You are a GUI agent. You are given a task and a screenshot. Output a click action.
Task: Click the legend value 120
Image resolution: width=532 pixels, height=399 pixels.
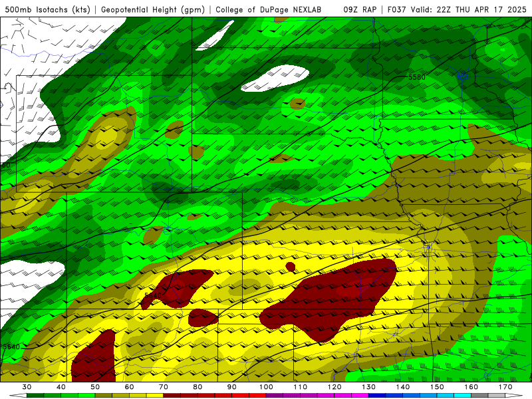[334, 387]
